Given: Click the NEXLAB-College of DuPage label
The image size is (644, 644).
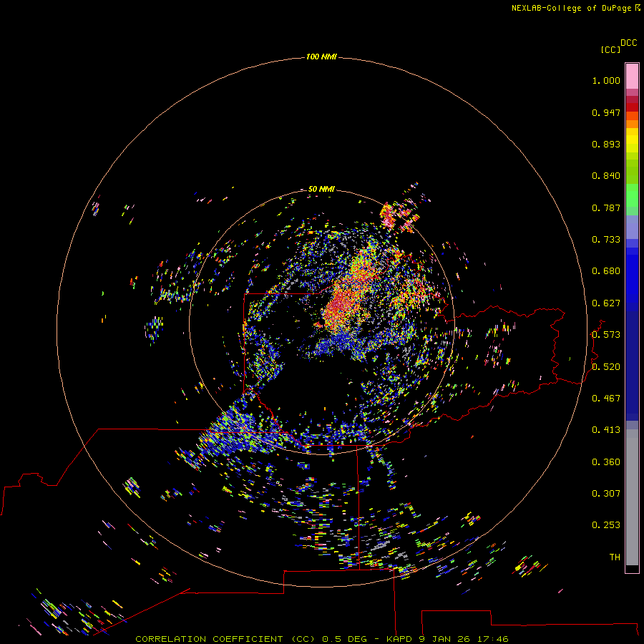Looking at the screenshot, I should (x=575, y=8).
